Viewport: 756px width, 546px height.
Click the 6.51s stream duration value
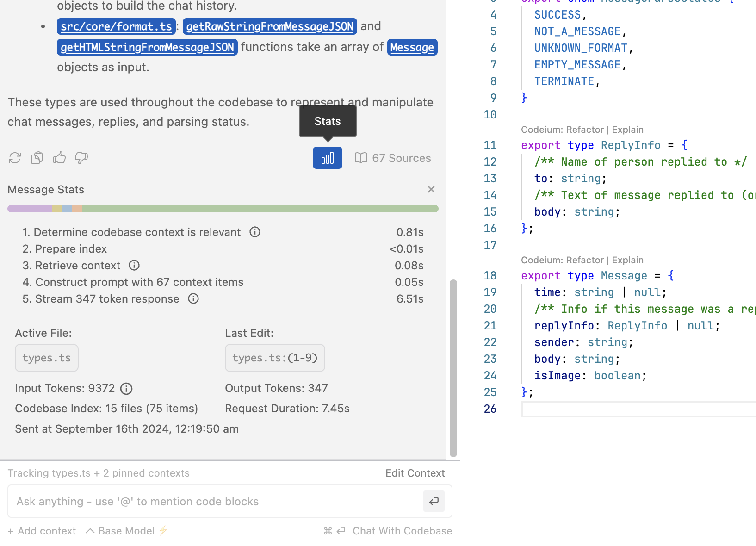[410, 298]
